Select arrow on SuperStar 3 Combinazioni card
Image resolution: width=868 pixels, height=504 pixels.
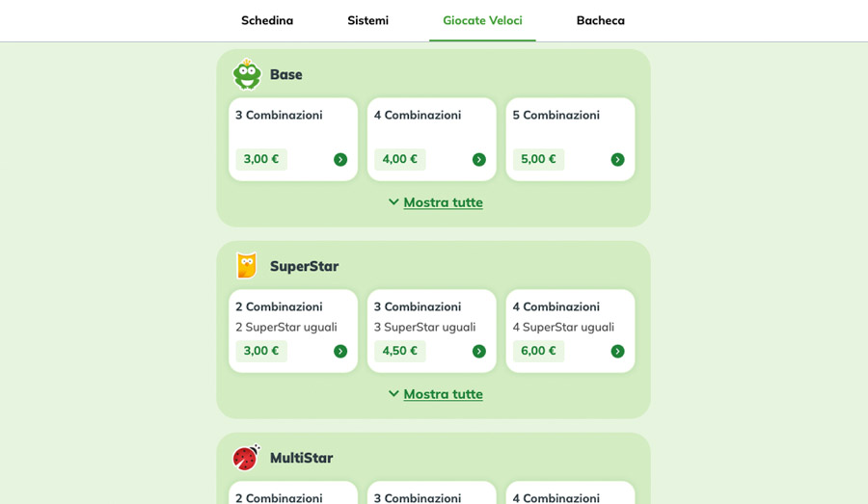click(478, 352)
